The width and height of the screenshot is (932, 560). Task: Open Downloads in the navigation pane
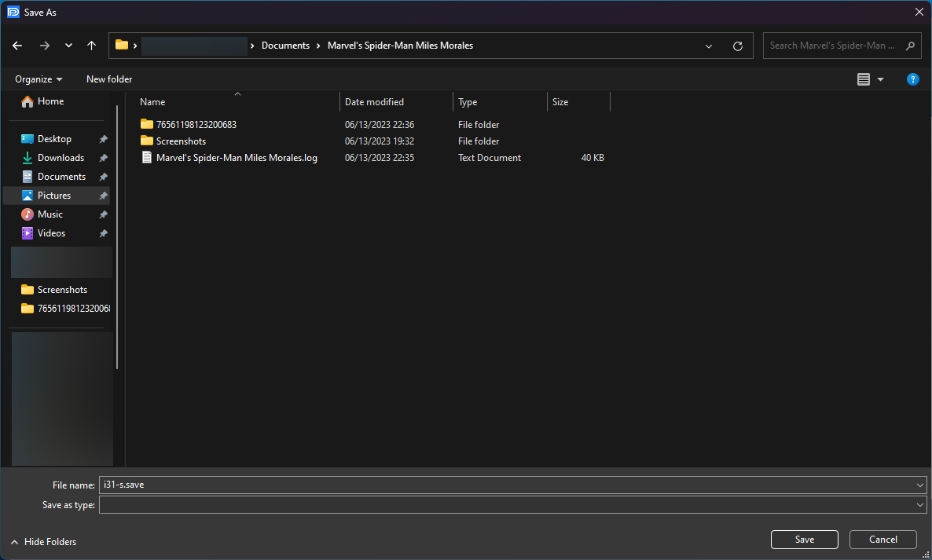pos(61,158)
